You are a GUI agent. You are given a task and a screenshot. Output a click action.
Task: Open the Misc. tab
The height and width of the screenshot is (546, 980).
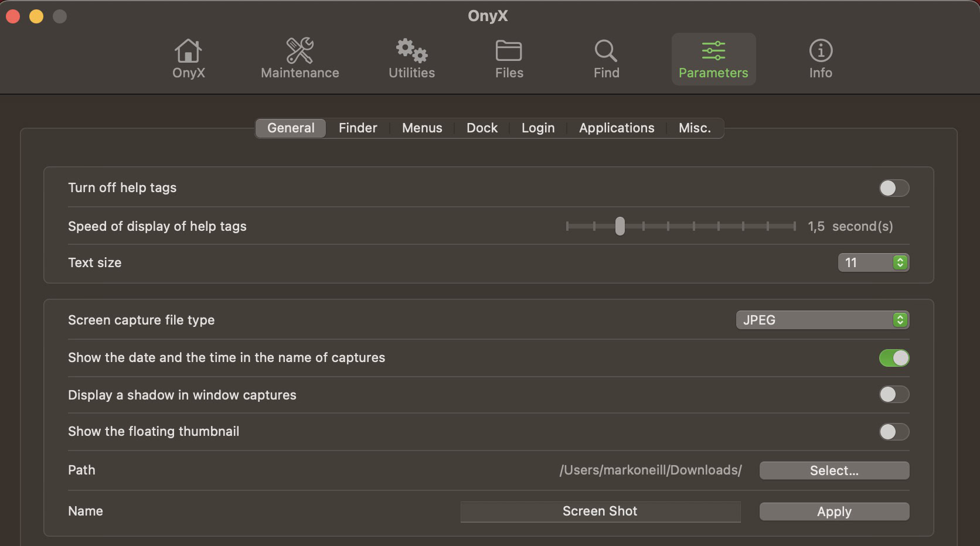pyautogui.click(x=695, y=128)
